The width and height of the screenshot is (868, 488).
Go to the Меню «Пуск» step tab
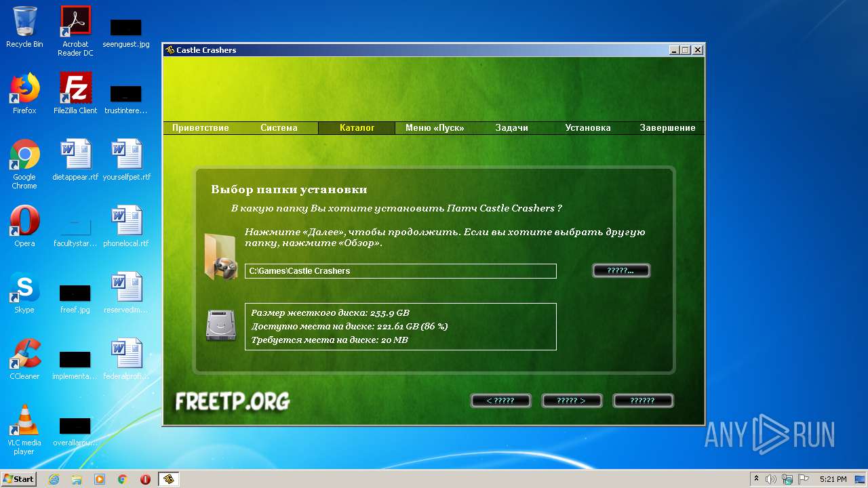tap(435, 127)
